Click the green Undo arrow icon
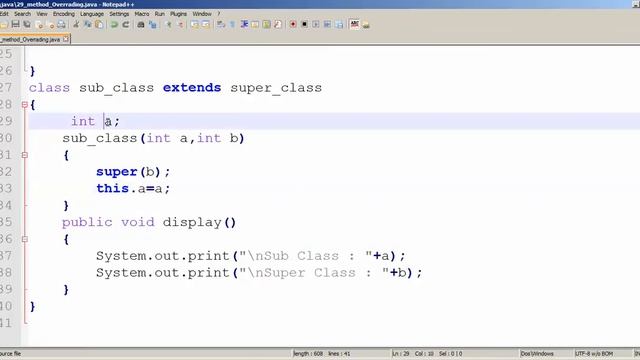640x360 pixels. click(114, 24)
